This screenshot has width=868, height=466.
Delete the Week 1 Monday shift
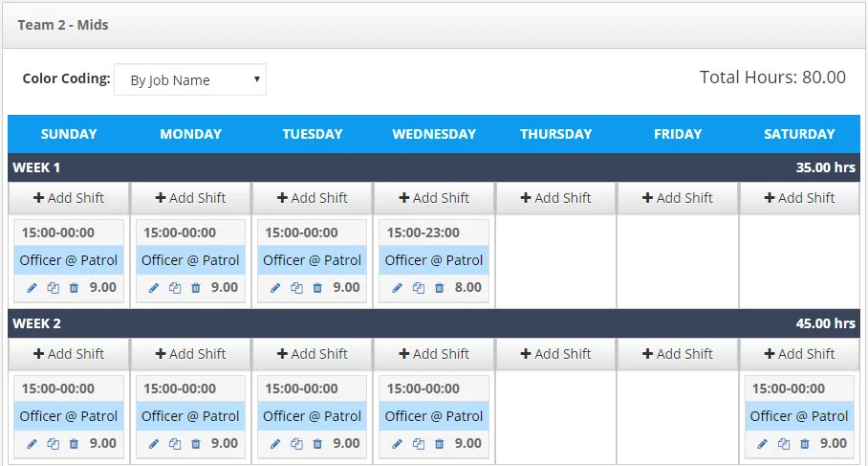click(x=195, y=288)
